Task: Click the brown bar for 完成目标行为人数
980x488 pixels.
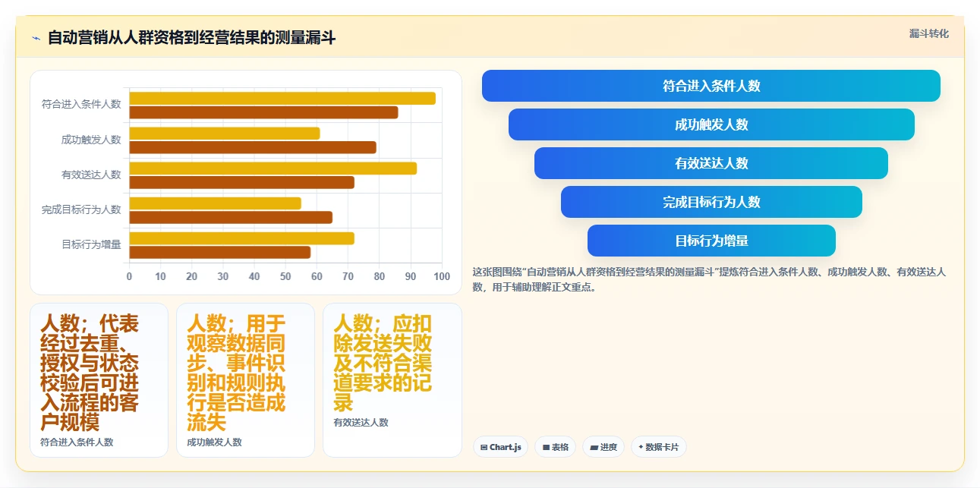Action: pyautogui.click(x=231, y=217)
